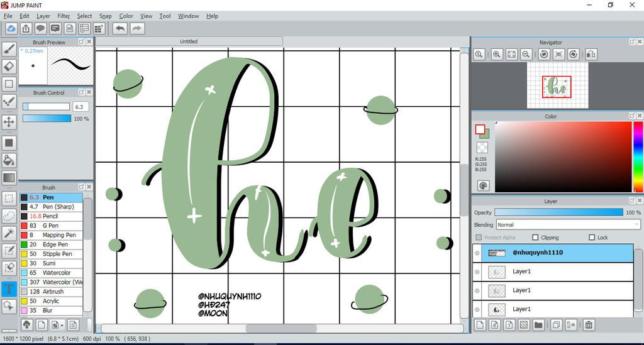The image size is (644, 345).
Task: Select the Operation/object tool
Action: point(9,306)
